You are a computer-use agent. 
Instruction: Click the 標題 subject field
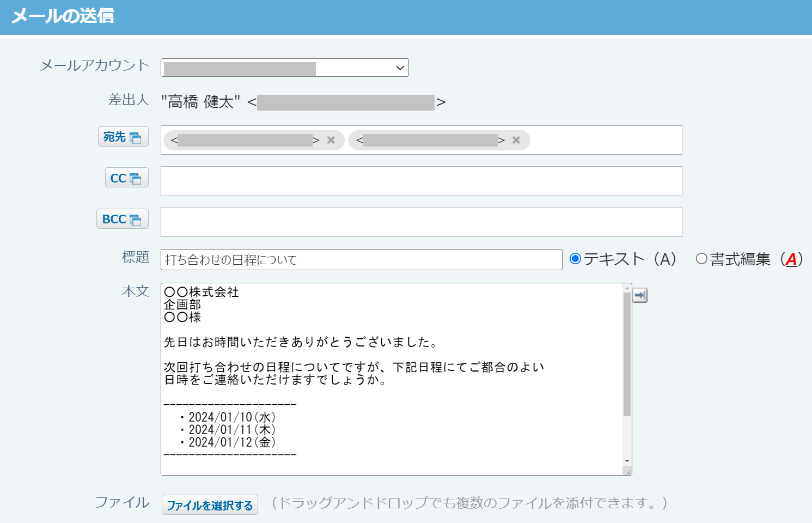coord(361,260)
